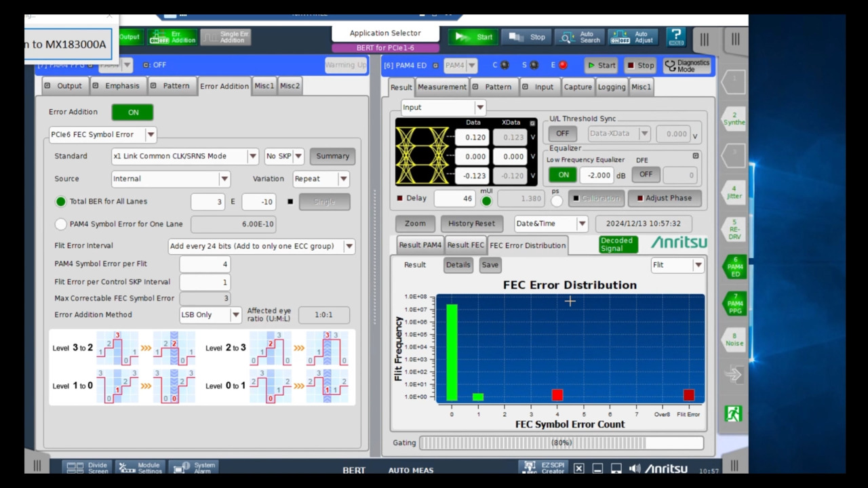Open Divide Screen in the bottom bar
Viewport: 868px width, 488px height.
tap(87, 468)
